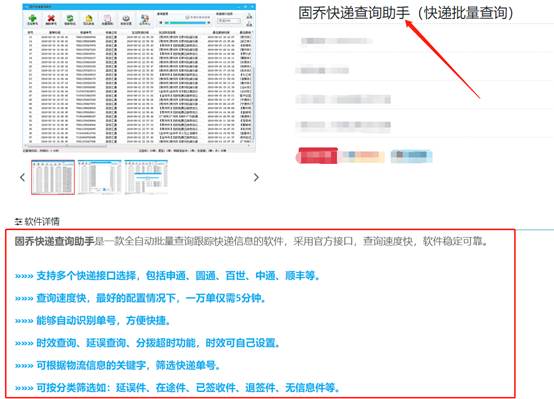The image size is (554, 399).
Task: Click the gear settings toolbar icon
Action: pyautogui.click(x=126, y=19)
